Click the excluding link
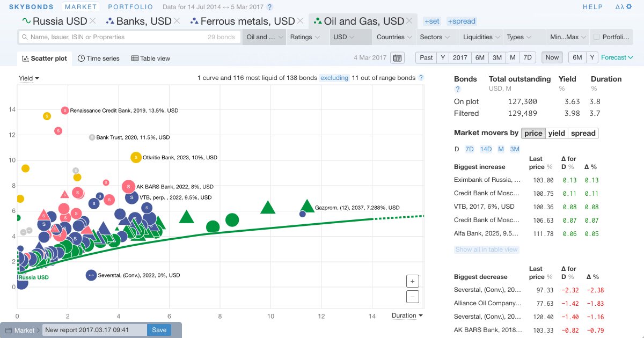 334,78
